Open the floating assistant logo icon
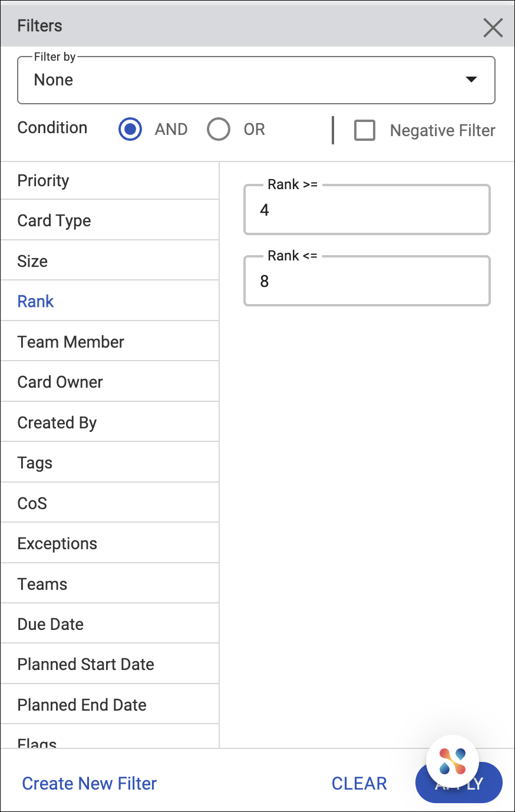This screenshot has width=515, height=812. pos(452,761)
